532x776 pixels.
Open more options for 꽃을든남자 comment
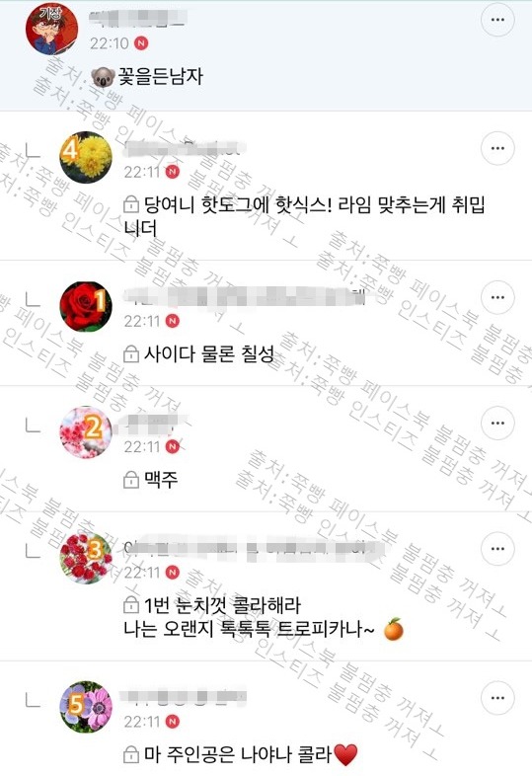(497, 20)
